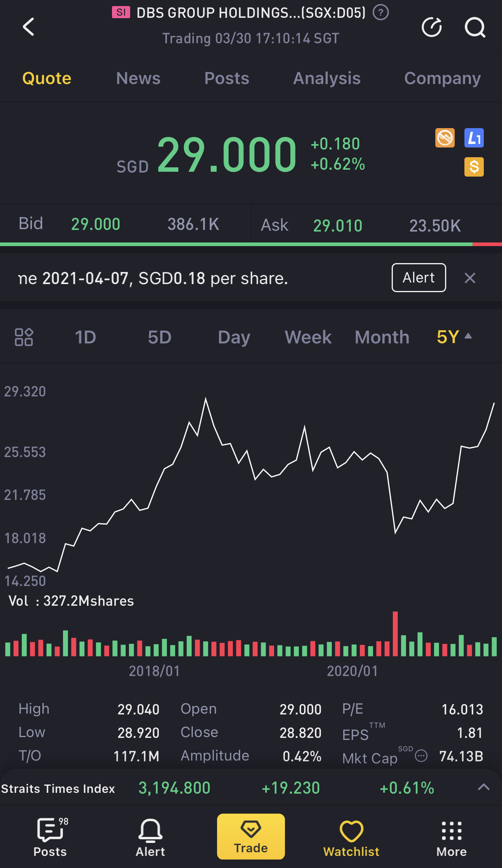Open chart layout grid icon
The width and height of the screenshot is (502, 868).
click(x=24, y=337)
